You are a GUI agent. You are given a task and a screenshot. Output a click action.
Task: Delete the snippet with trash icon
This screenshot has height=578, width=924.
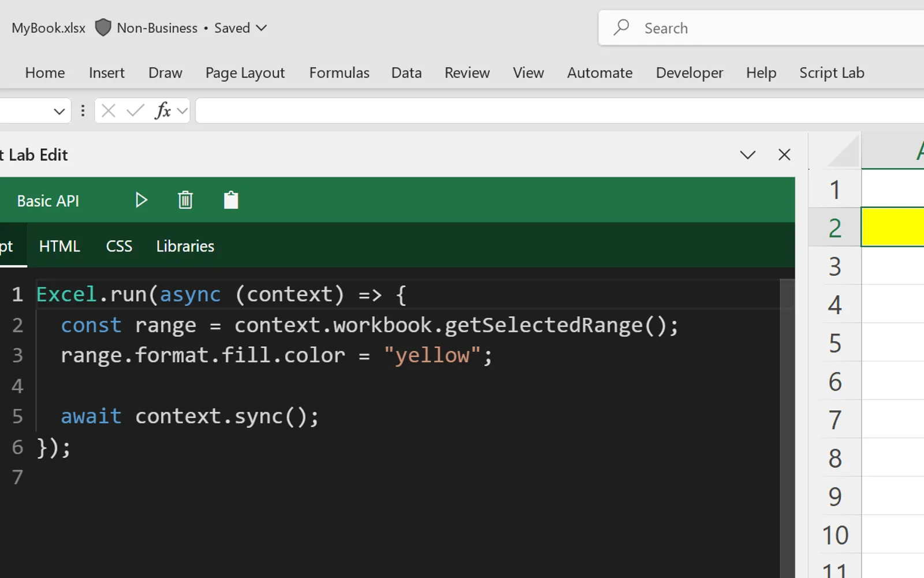pos(185,200)
